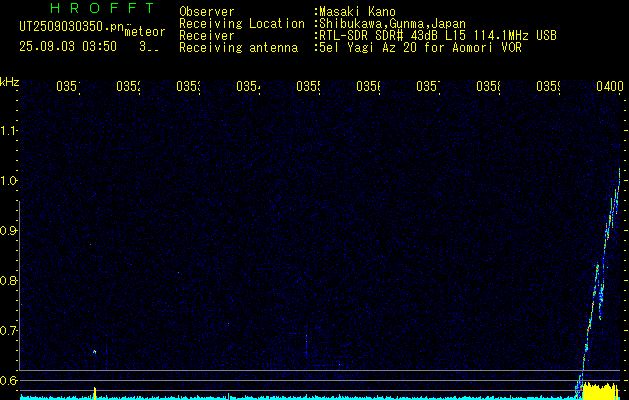Click the 0358 time marker
Screen dimensions: 629x400
click(488, 86)
